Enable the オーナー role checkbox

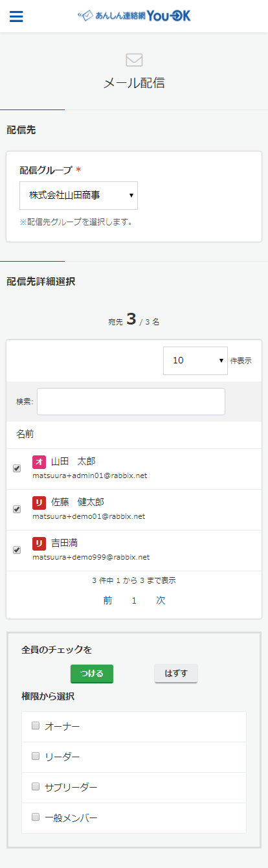point(36,726)
